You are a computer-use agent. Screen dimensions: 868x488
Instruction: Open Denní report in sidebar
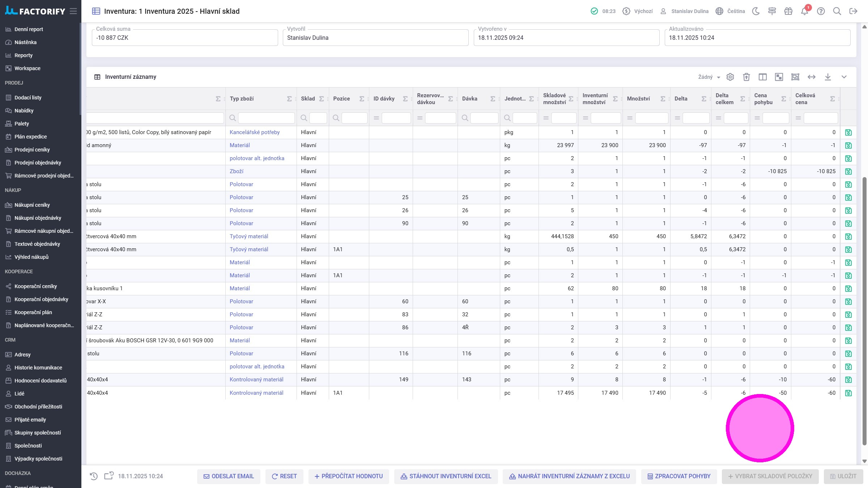(x=29, y=29)
